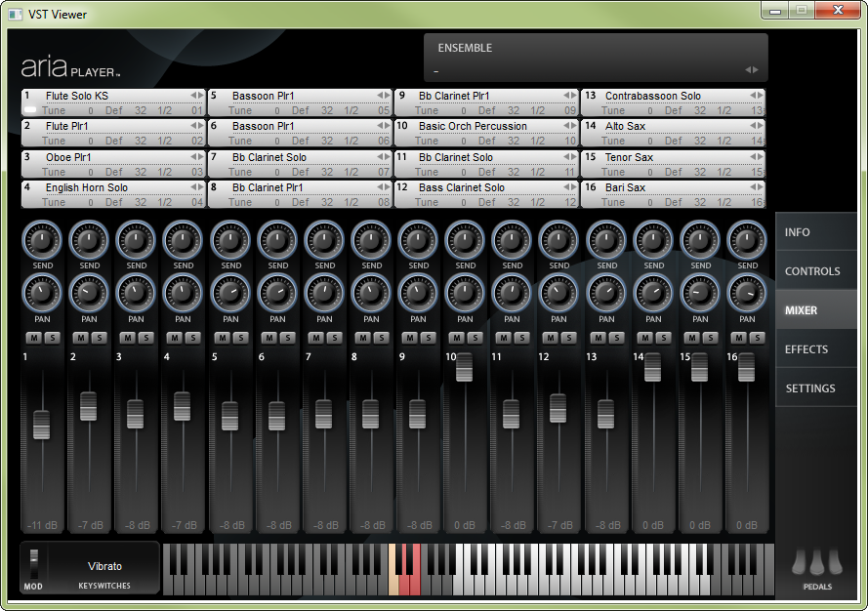Click the SEND knob on channel 1
The image size is (868, 611).
[42, 240]
